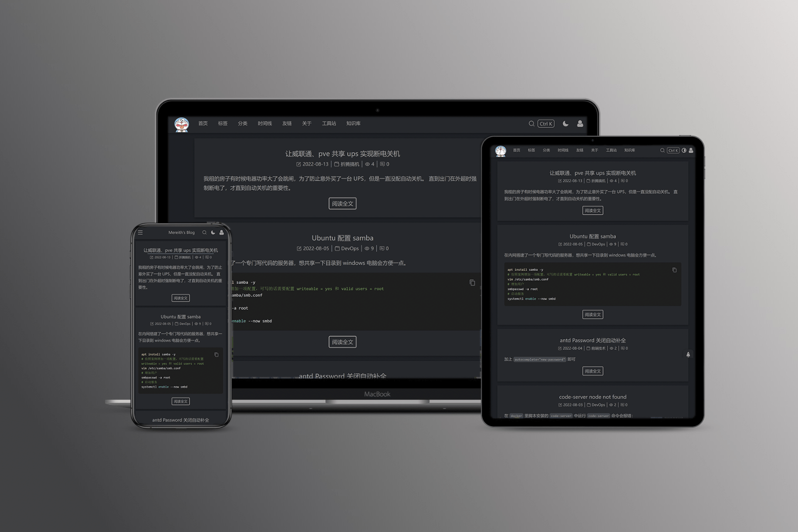798x532 pixels.
Task: Open ups article title on tablet
Action: pos(593,173)
